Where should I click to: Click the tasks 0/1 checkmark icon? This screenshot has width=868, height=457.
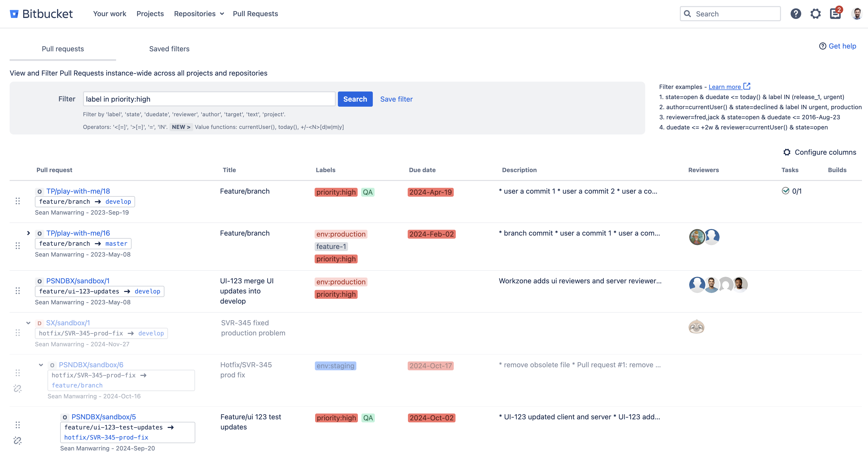coord(786,191)
